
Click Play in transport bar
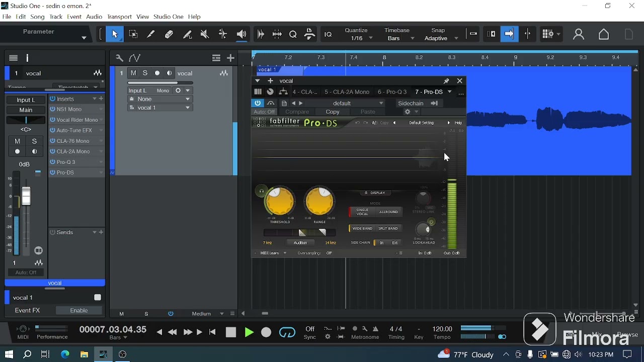250,332
